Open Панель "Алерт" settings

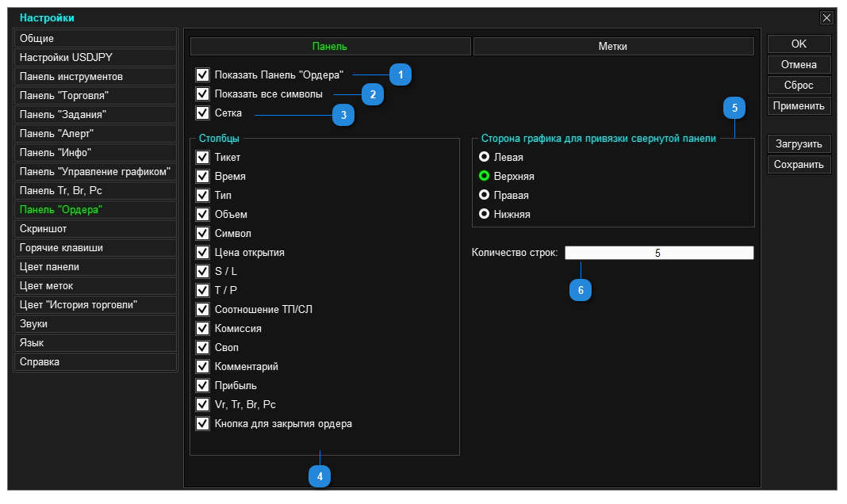pos(96,133)
